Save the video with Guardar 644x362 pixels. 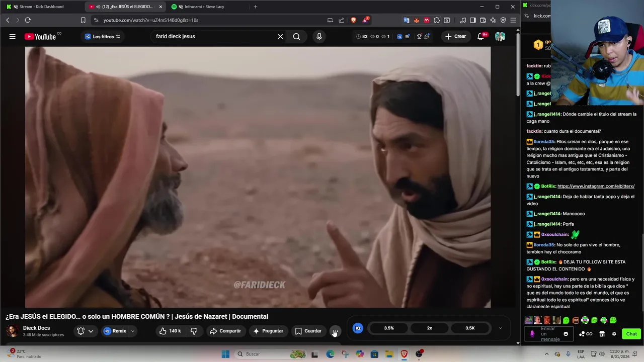tap(308, 331)
